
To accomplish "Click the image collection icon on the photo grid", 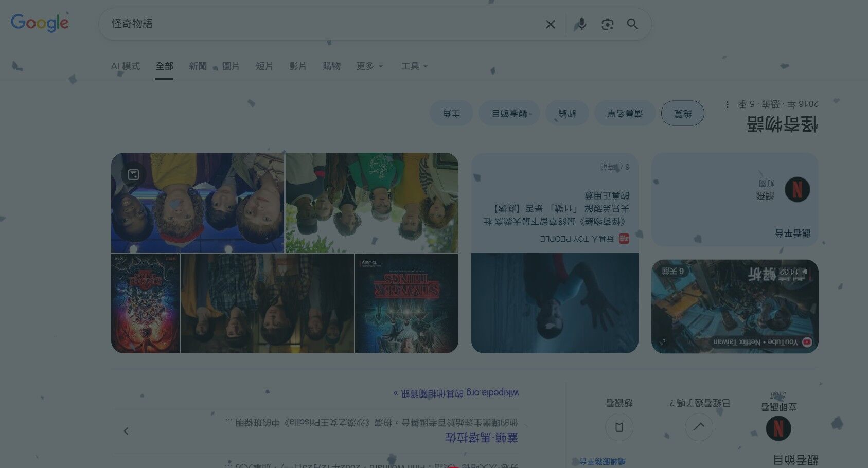I will [x=133, y=174].
